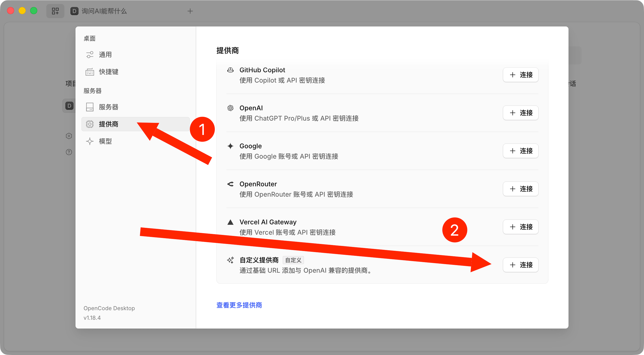Open the 模型 models settings section

coord(135,141)
